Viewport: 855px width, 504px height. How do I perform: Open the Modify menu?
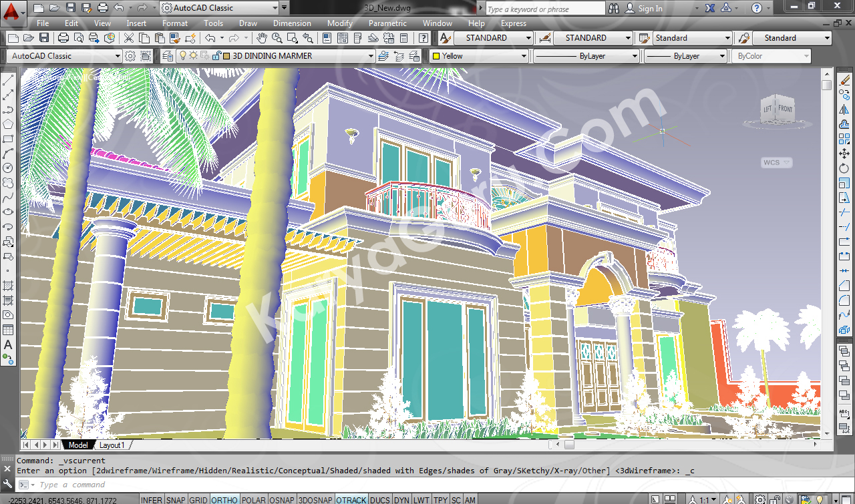click(339, 23)
